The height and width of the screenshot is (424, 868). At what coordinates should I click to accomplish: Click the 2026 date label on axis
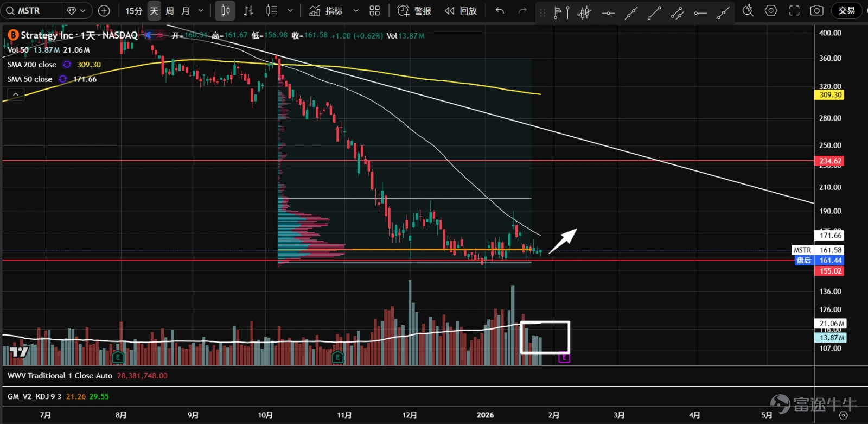485,415
